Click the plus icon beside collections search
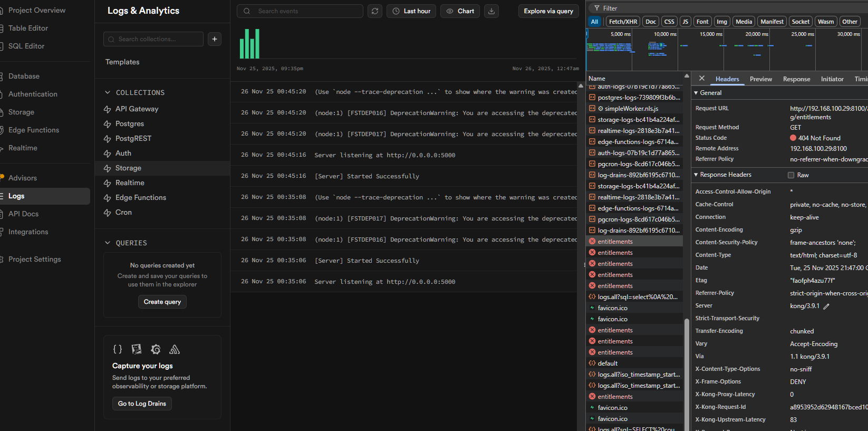The height and width of the screenshot is (431, 868). tap(215, 39)
